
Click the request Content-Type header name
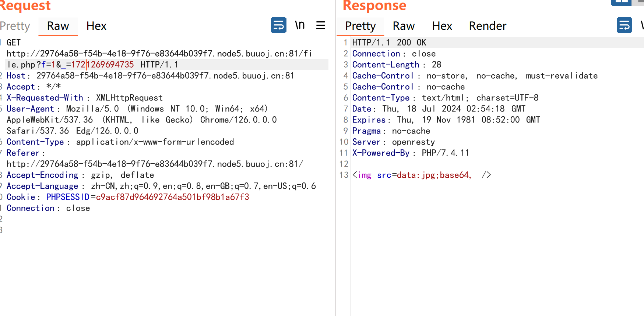tap(35, 142)
